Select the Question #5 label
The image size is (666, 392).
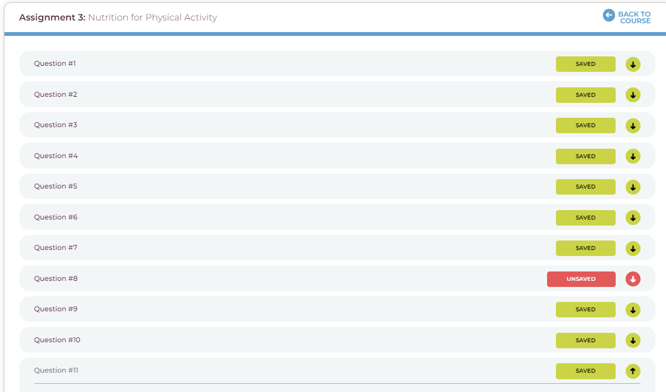click(56, 186)
